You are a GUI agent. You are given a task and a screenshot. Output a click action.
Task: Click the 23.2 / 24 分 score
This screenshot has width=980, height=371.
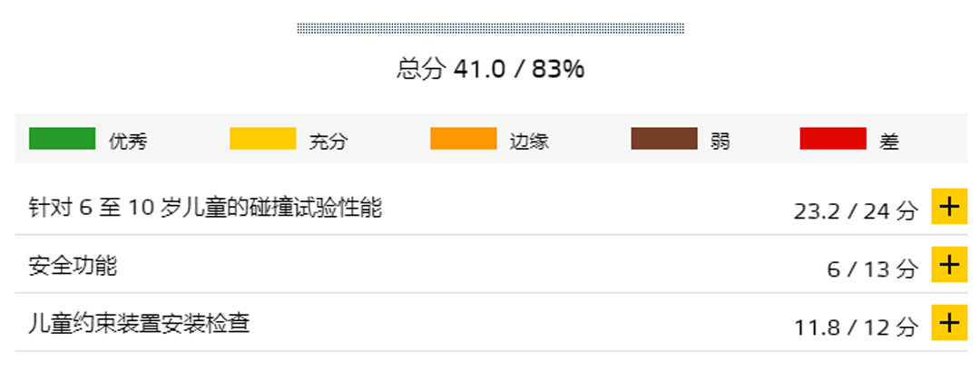point(856,211)
